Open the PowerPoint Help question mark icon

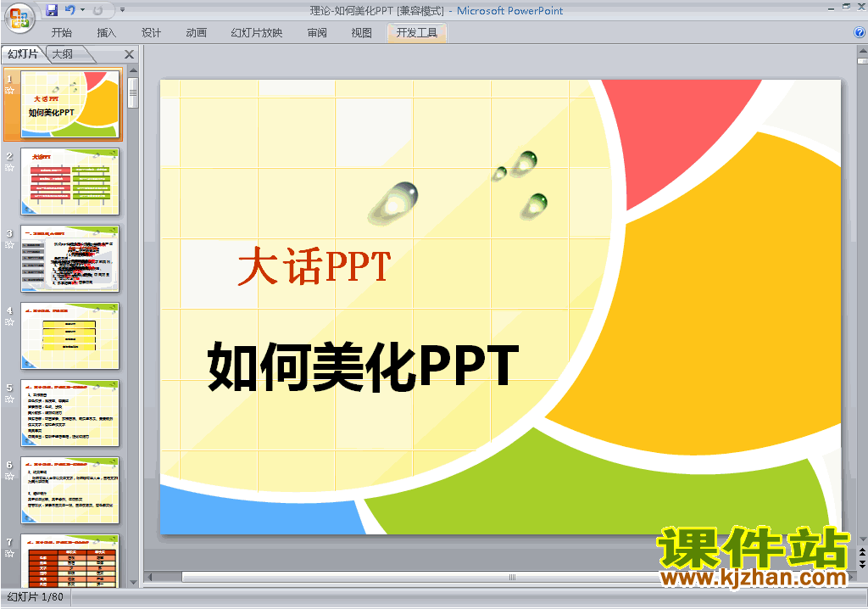(x=860, y=33)
